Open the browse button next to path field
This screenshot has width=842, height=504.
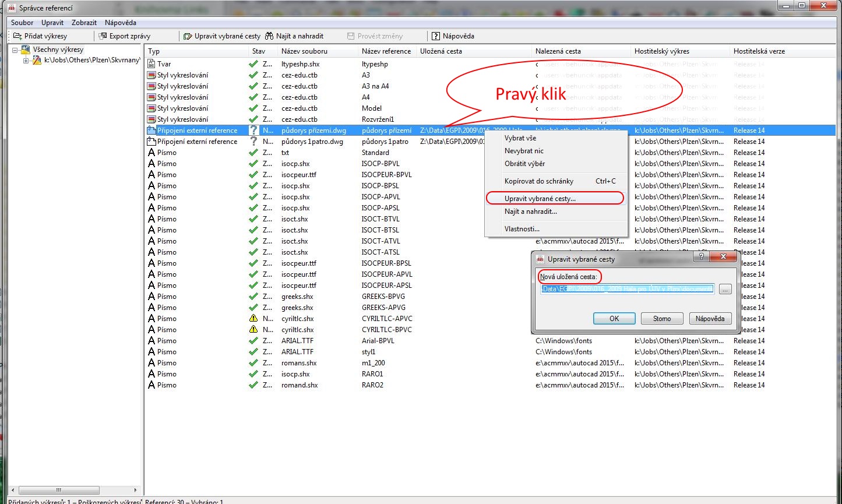pyautogui.click(x=725, y=289)
